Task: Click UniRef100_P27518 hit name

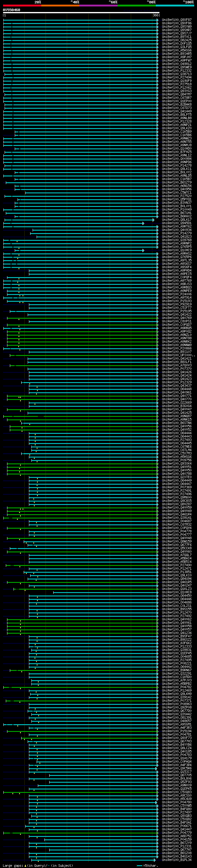Action: [177, 84]
